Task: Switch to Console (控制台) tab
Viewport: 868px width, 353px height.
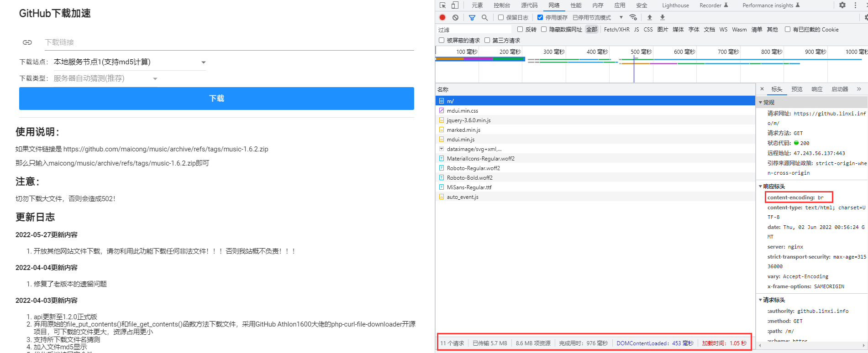Action: (502, 5)
